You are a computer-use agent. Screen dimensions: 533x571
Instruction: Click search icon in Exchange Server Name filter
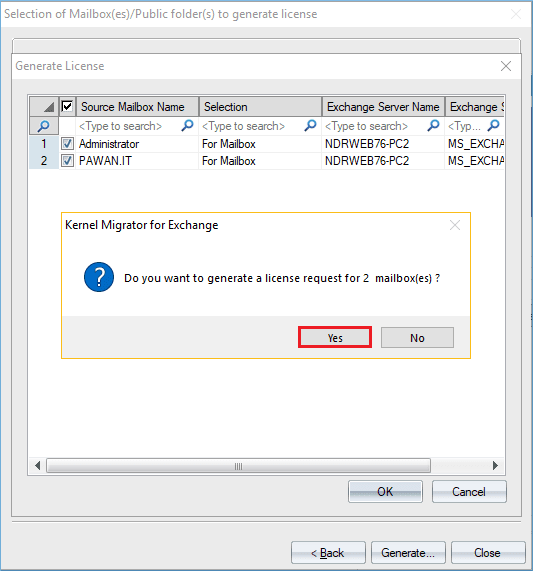coord(433,126)
